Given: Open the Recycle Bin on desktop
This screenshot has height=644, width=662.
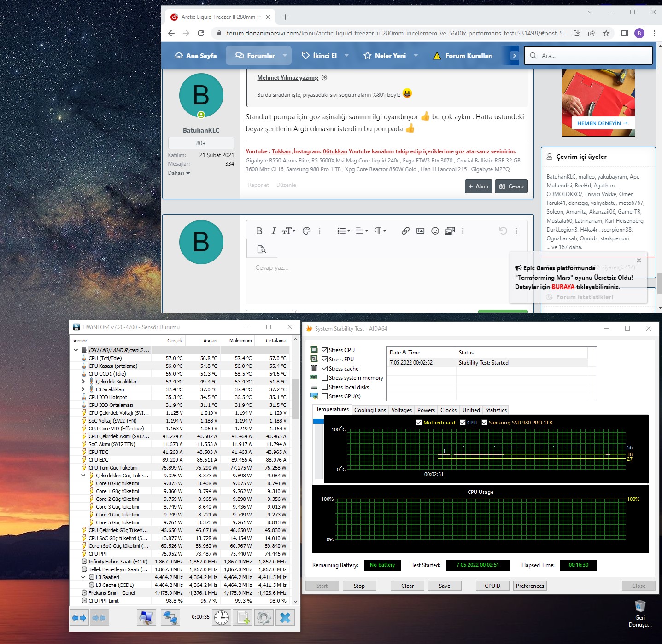Looking at the screenshot, I should pos(640,614).
